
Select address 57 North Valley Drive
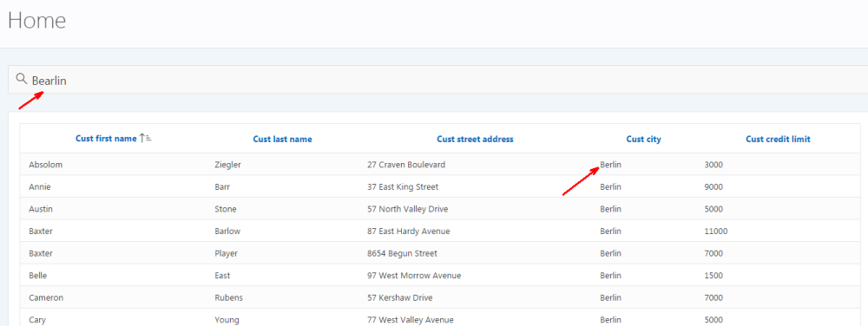(407, 209)
